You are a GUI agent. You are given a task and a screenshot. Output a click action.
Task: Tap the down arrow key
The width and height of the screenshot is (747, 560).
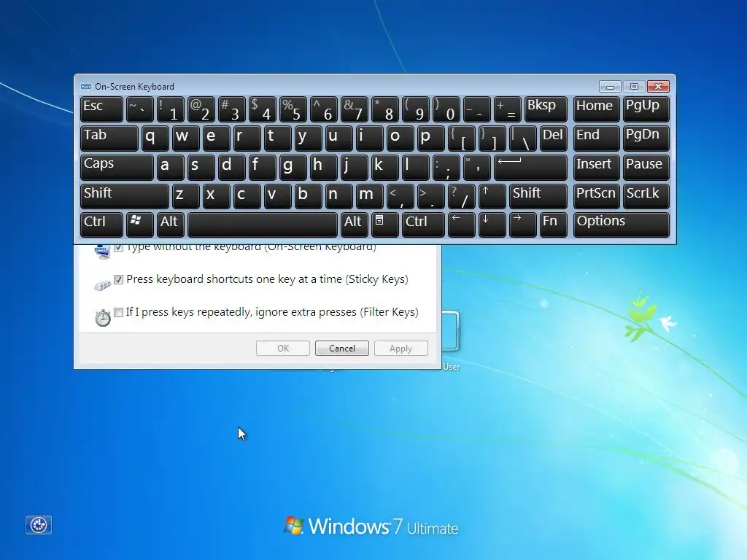click(x=492, y=225)
